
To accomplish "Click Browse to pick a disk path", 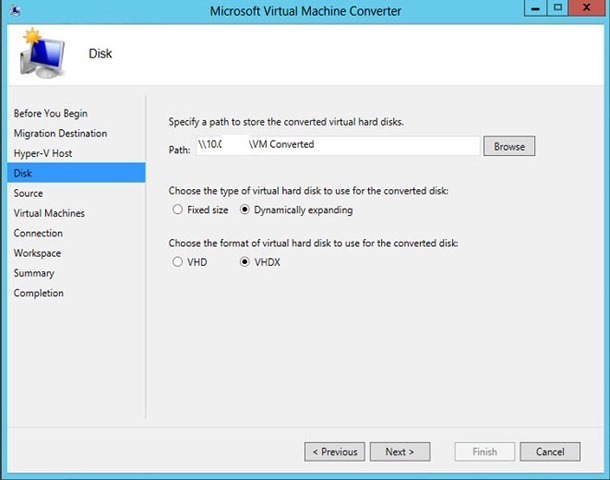I will pyautogui.click(x=509, y=146).
